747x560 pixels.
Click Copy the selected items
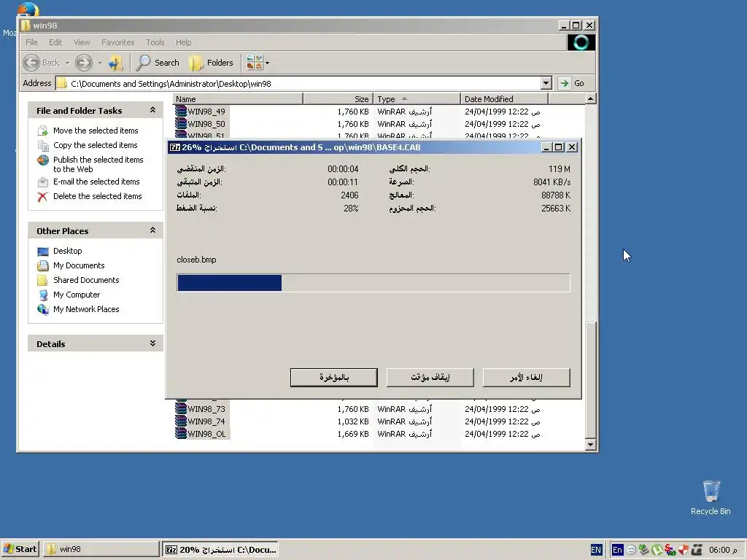96,145
